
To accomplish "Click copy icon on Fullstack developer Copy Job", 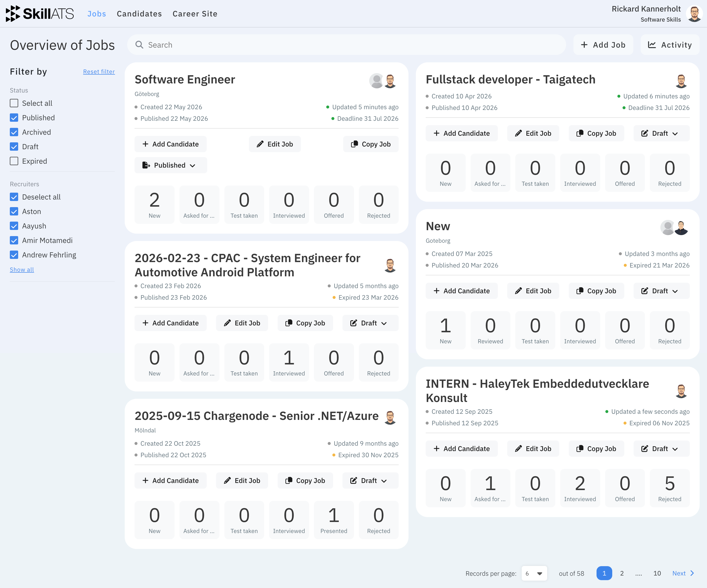I will click(x=580, y=133).
